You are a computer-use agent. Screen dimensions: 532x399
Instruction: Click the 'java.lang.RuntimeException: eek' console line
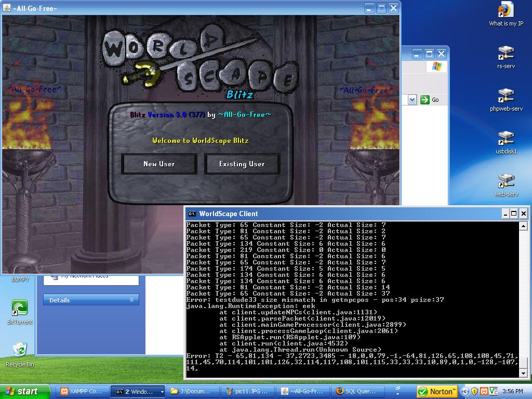click(250, 306)
